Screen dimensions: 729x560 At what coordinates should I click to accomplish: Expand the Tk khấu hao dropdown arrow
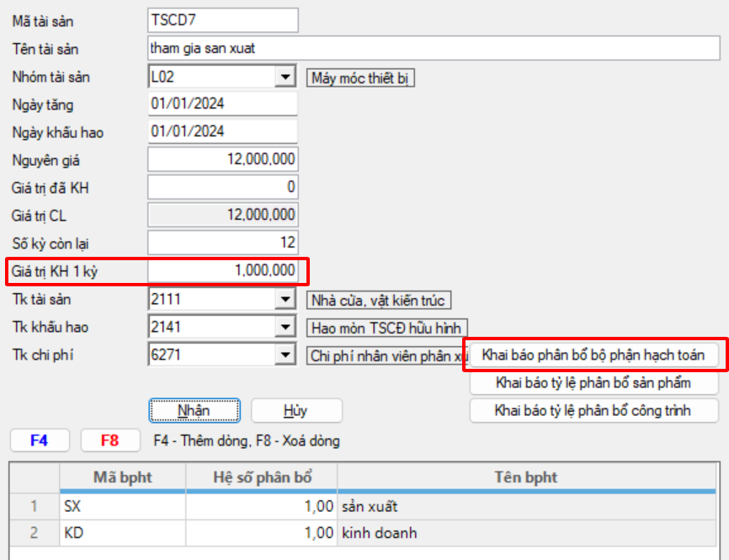point(285,328)
